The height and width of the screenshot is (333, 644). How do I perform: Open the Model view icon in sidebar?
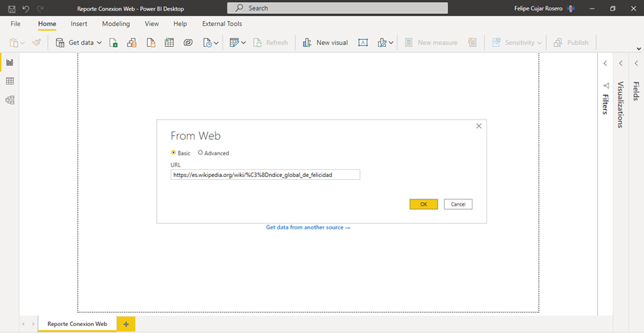[x=10, y=100]
